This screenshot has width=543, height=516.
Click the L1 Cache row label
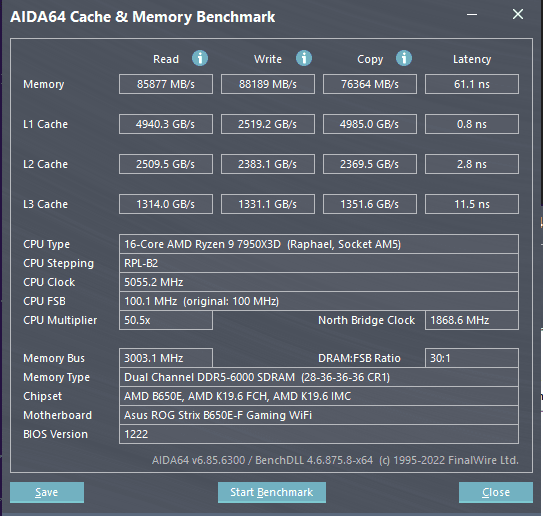45,124
